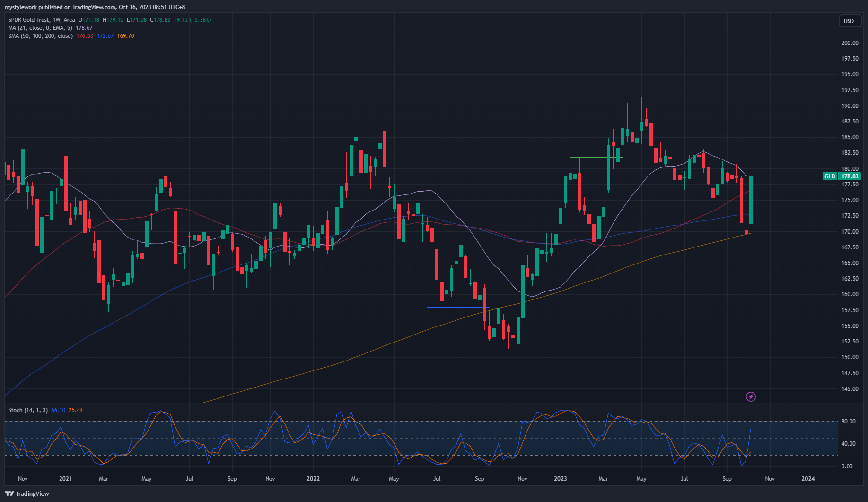Click the 145.00 price axis label
The image size is (868, 502).
click(x=850, y=389)
